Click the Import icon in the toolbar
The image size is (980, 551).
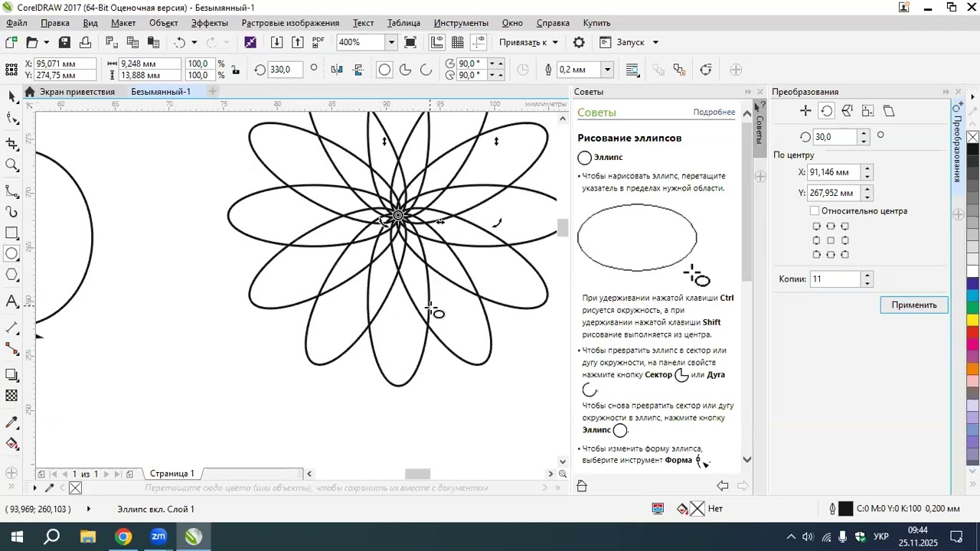point(276,42)
